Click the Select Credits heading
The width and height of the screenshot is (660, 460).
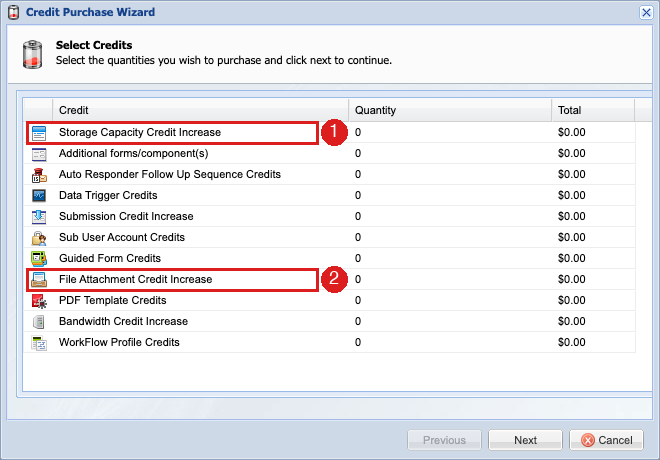94,45
